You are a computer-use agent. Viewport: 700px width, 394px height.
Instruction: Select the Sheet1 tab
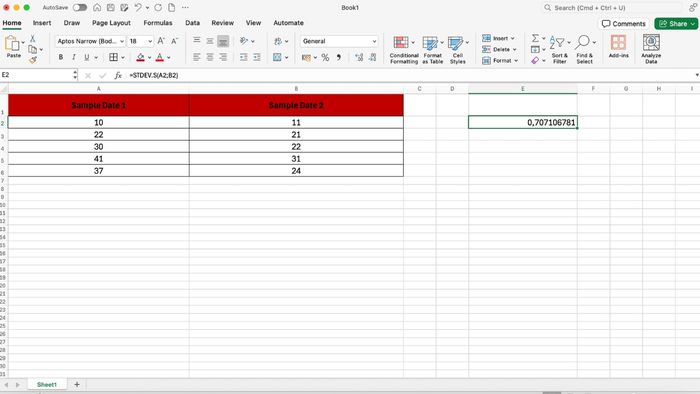click(x=47, y=384)
